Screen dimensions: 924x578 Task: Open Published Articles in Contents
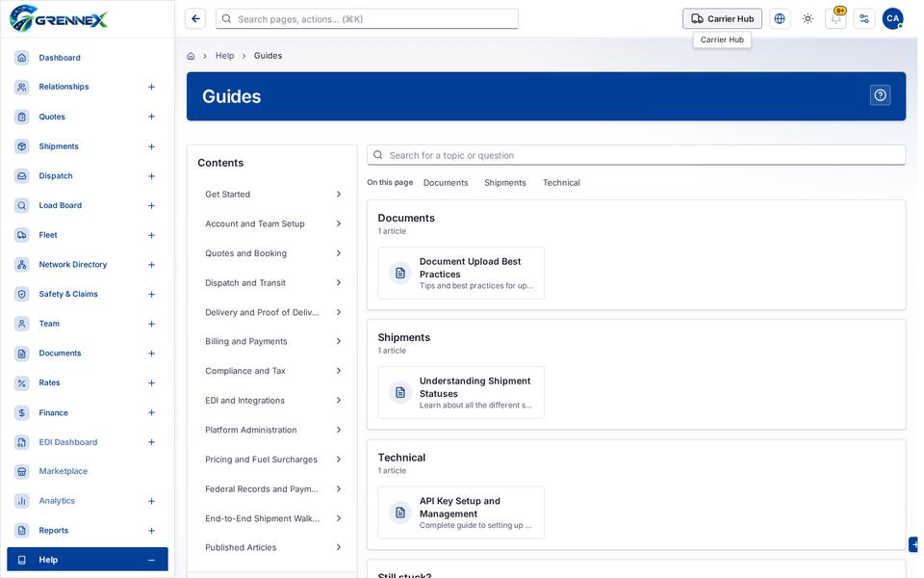coord(272,547)
